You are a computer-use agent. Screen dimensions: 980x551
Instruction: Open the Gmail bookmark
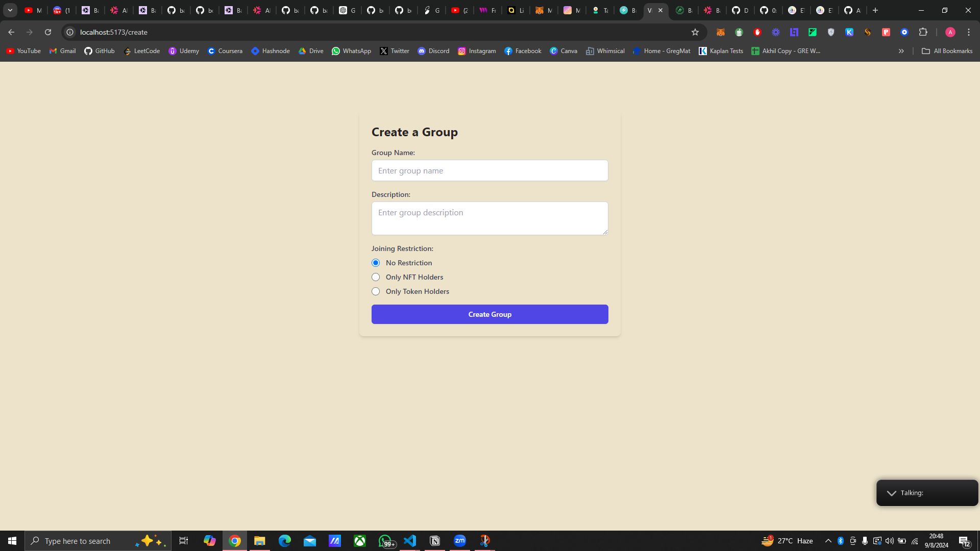(62, 51)
